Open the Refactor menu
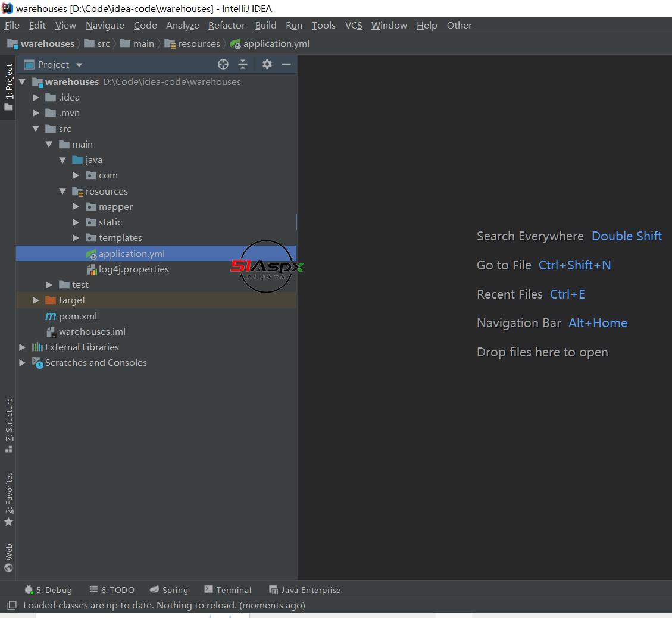672x618 pixels. [227, 25]
